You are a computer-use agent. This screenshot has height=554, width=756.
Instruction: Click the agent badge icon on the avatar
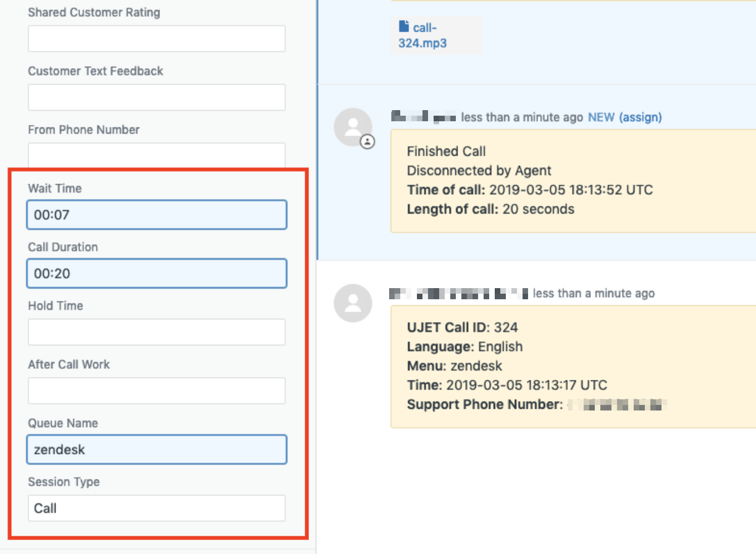pyautogui.click(x=367, y=142)
